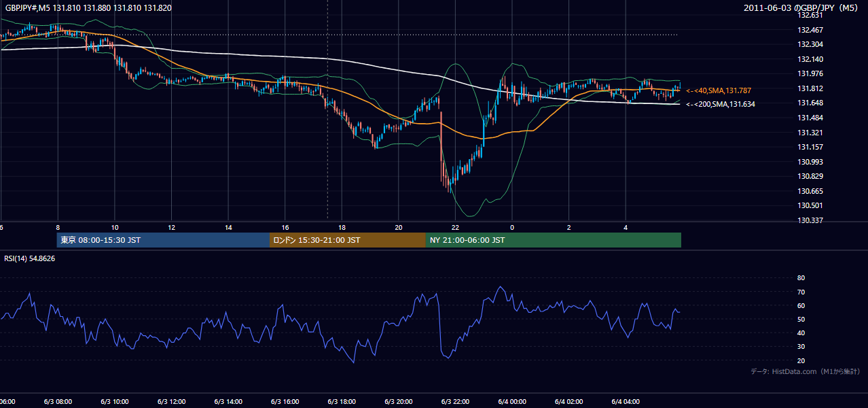Click the 131.812 price axis label
Image resolution: width=868 pixels, height=408 pixels.
click(810, 88)
